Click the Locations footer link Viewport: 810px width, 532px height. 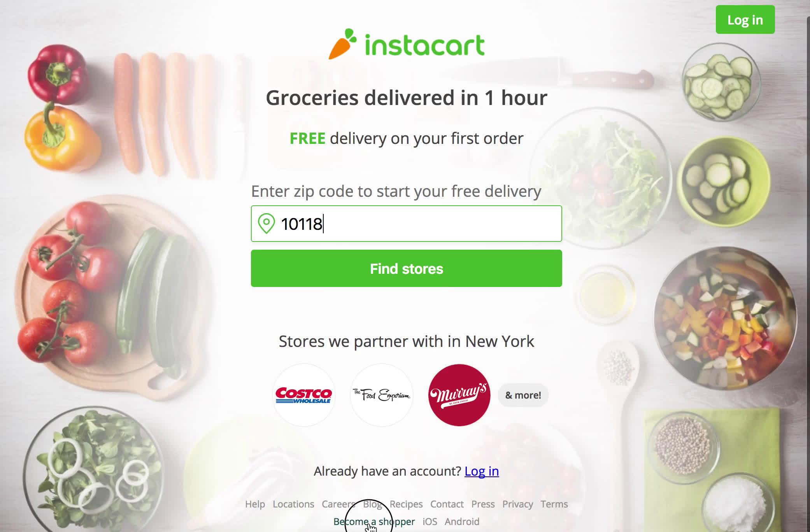click(293, 504)
